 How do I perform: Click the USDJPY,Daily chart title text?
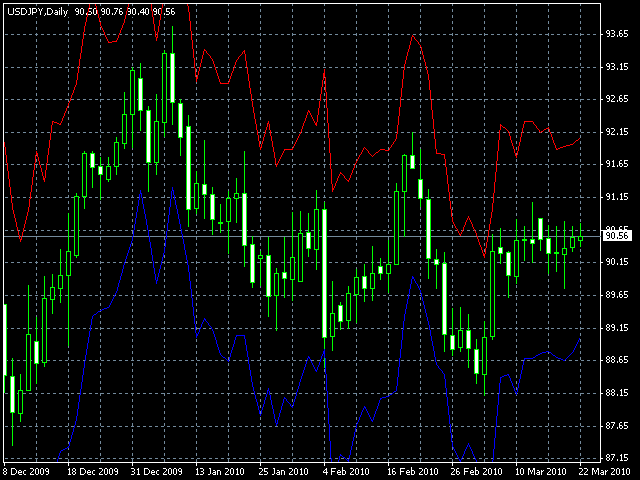(x=38, y=12)
